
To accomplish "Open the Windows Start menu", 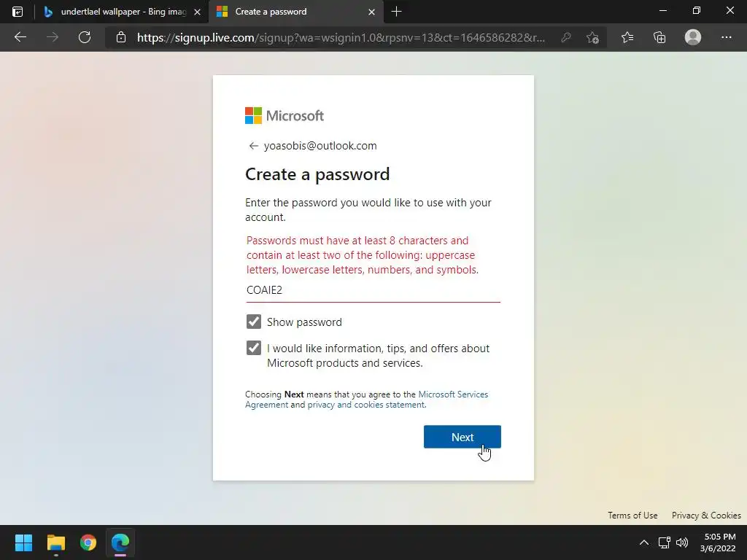I will click(23, 542).
